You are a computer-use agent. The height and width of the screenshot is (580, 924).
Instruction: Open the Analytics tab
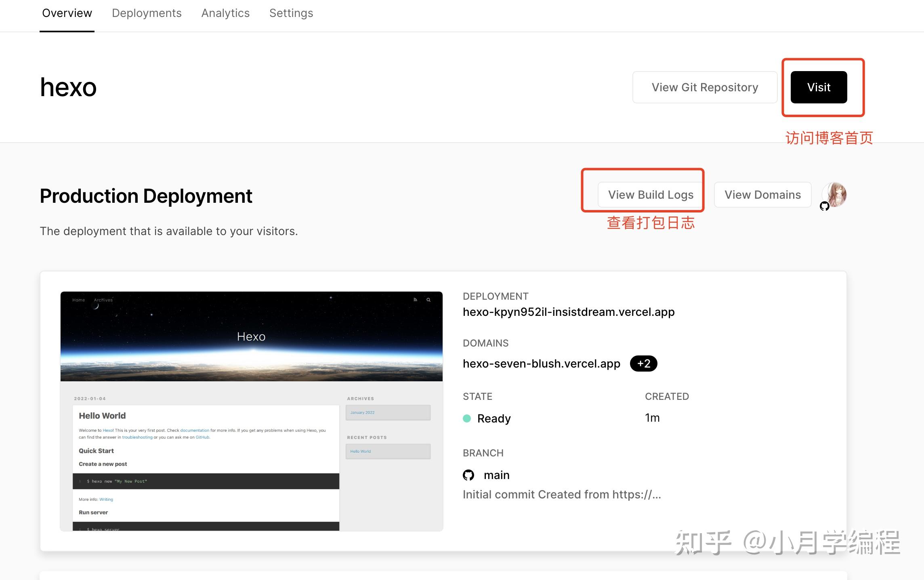pos(225,13)
